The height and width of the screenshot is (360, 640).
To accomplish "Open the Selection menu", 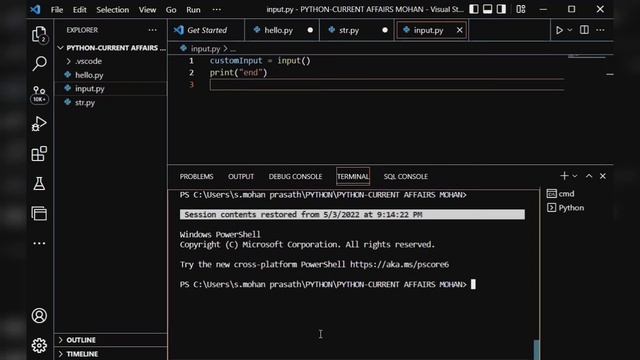I will click(x=113, y=9).
